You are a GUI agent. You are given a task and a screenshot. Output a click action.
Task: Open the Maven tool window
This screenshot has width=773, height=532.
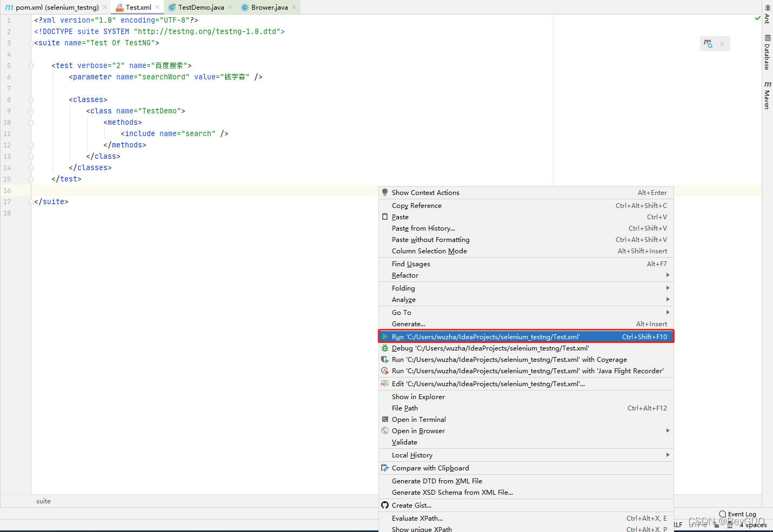point(767,95)
